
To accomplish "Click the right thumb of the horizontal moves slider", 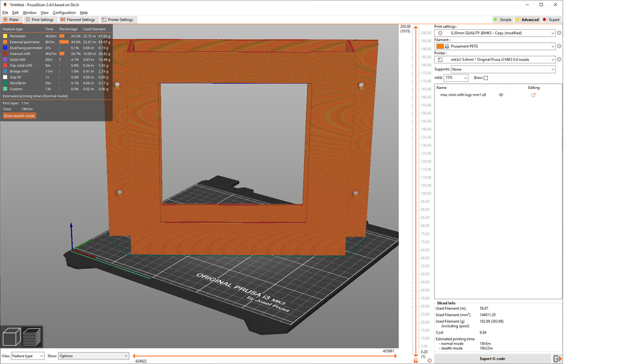I will coord(394,356).
